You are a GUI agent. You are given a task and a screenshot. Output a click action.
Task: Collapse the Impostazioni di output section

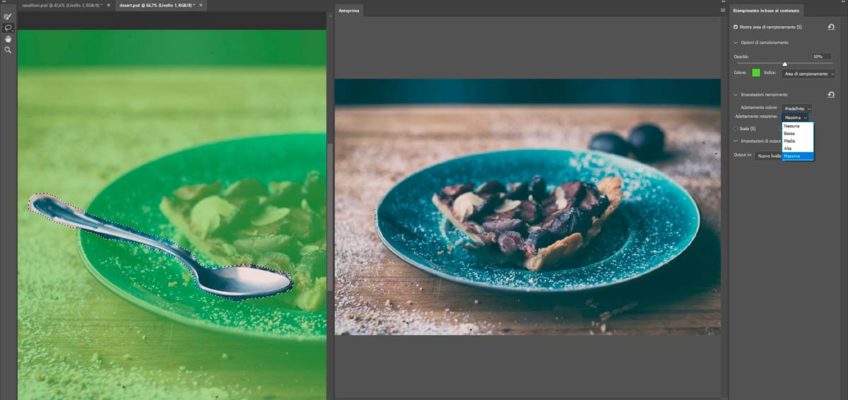click(x=736, y=141)
